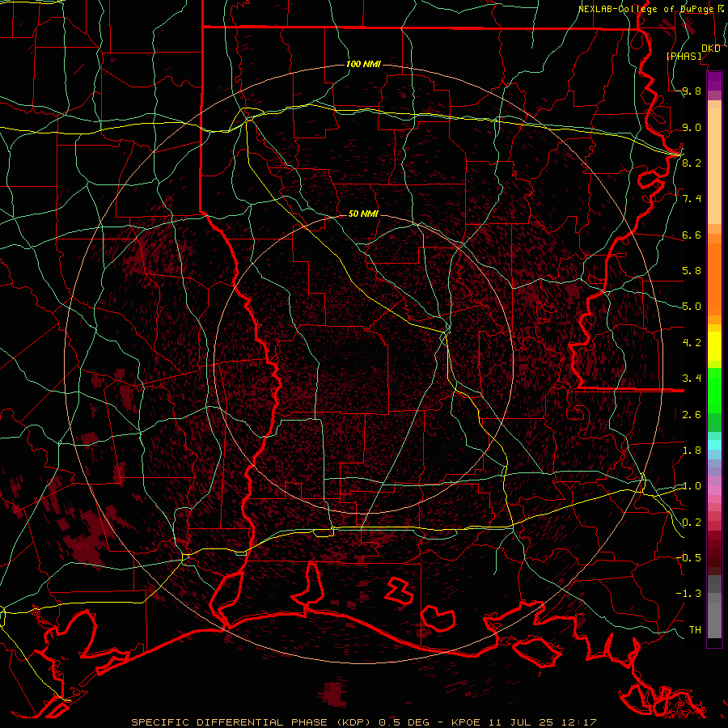Pick the purple swatch atop the color bar

point(714,81)
